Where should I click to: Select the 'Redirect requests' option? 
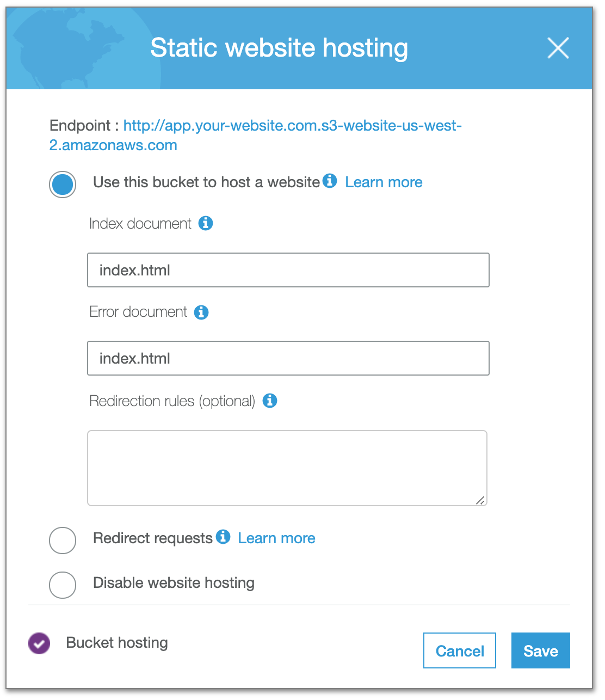(62, 541)
